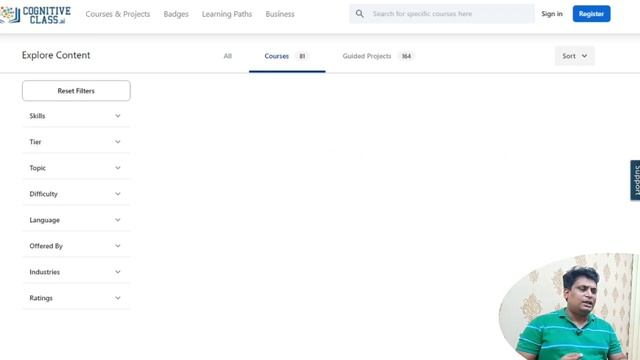Go to Learning Paths
Image resolution: width=640 pixels, height=360 pixels.
(x=227, y=14)
